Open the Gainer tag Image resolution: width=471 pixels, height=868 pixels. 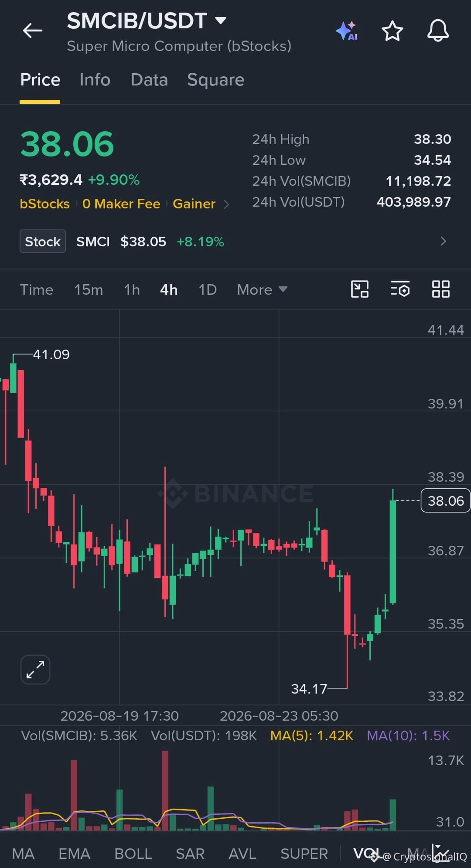(x=194, y=204)
